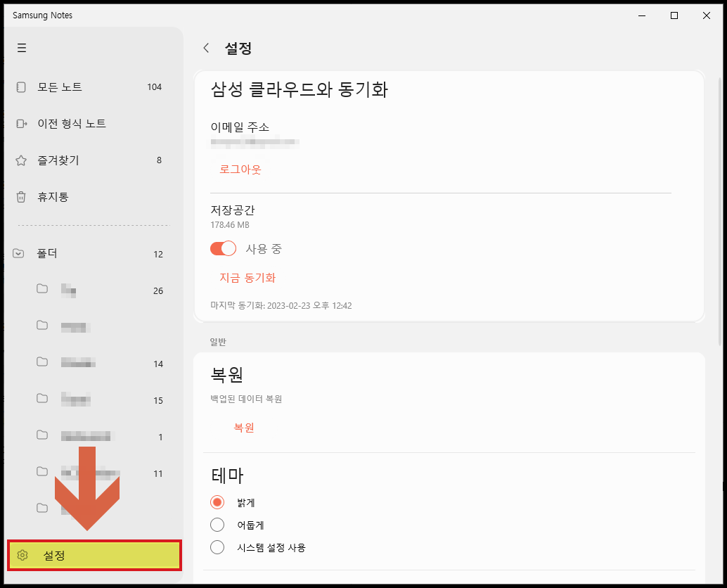The image size is (727, 588).
Task: Close the Samsung Notes window
Action: (706, 15)
